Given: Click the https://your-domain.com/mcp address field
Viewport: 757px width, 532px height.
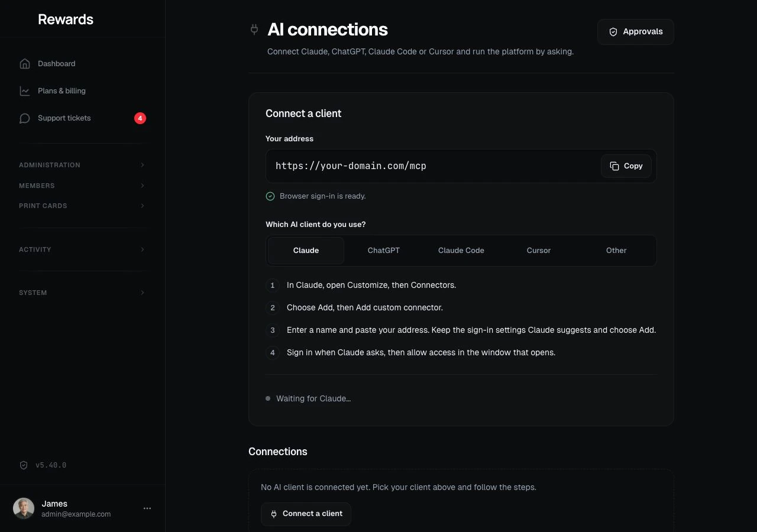Looking at the screenshot, I should [x=461, y=166].
